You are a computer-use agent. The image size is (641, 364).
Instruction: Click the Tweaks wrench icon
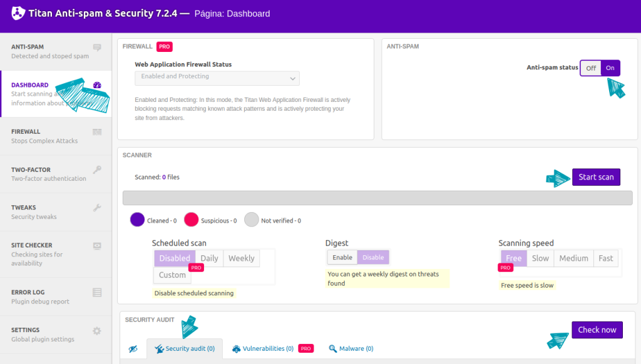97,208
